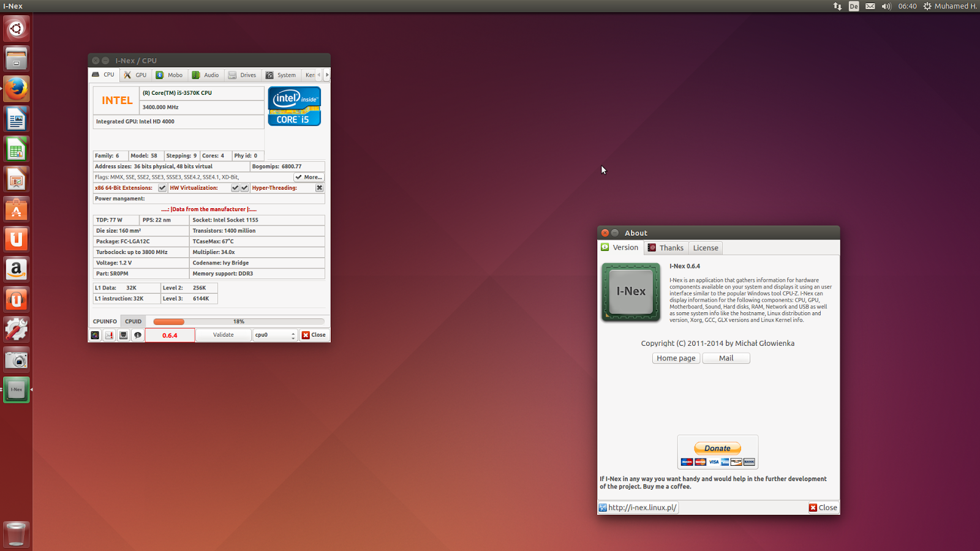Open the network indicator in top panel
This screenshot has width=980, height=551.
(x=837, y=6)
